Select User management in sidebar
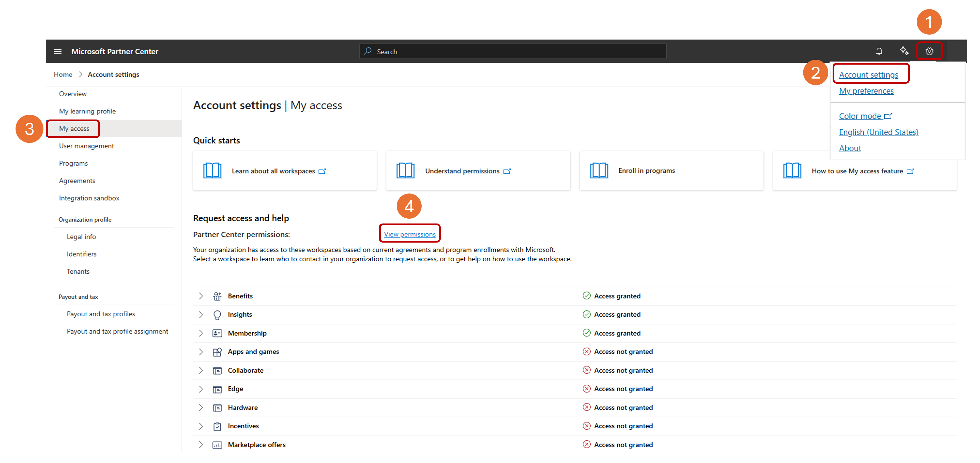The height and width of the screenshot is (463, 980). pyautogui.click(x=86, y=146)
